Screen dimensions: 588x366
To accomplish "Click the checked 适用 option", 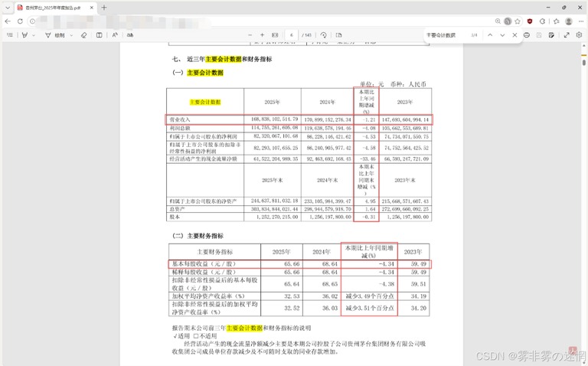I will [x=182, y=336].
